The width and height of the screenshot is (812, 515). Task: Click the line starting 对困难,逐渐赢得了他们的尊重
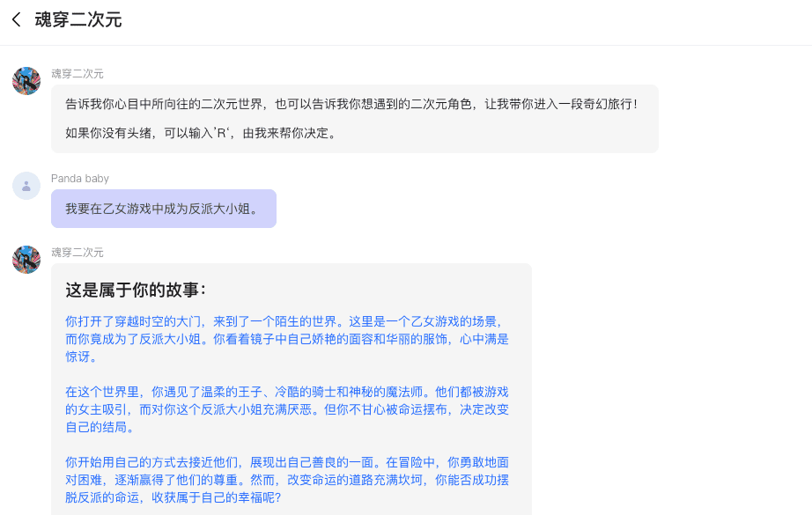coord(286,480)
